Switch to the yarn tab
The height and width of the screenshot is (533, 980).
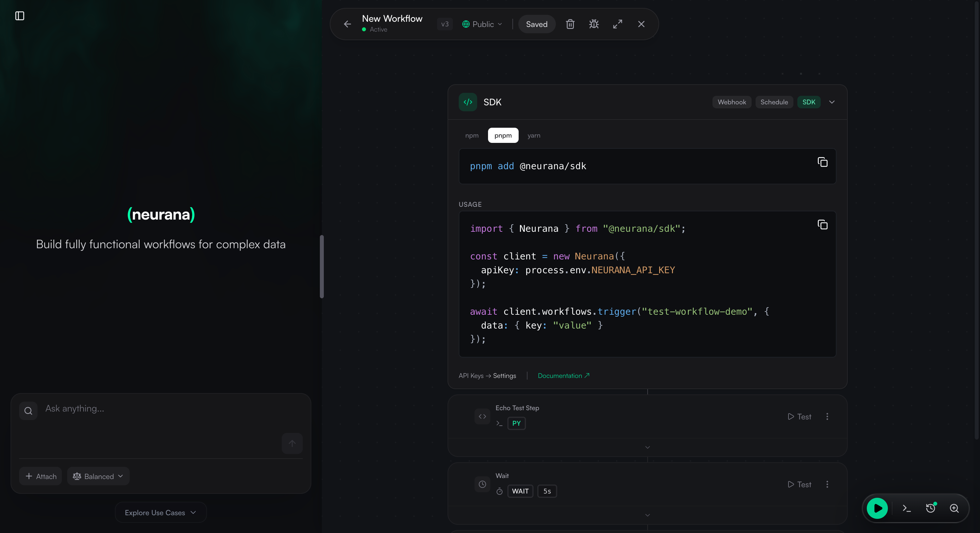(x=533, y=136)
